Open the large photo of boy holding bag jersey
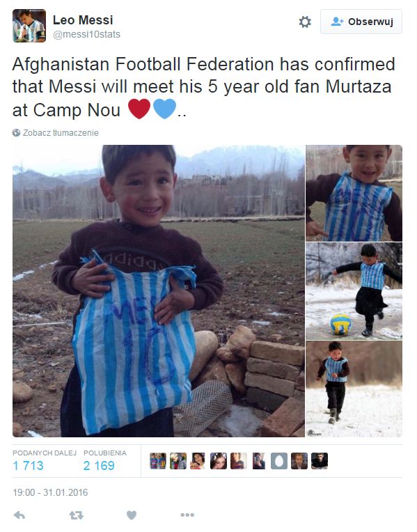 click(159, 291)
